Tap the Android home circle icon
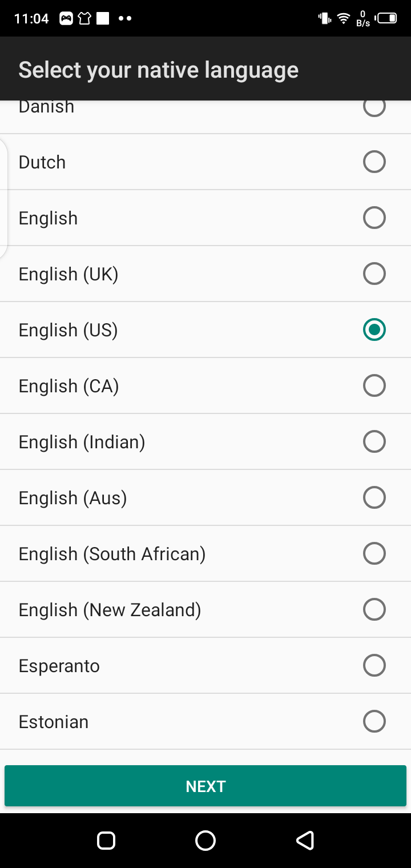The height and width of the screenshot is (868, 411). [205, 840]
